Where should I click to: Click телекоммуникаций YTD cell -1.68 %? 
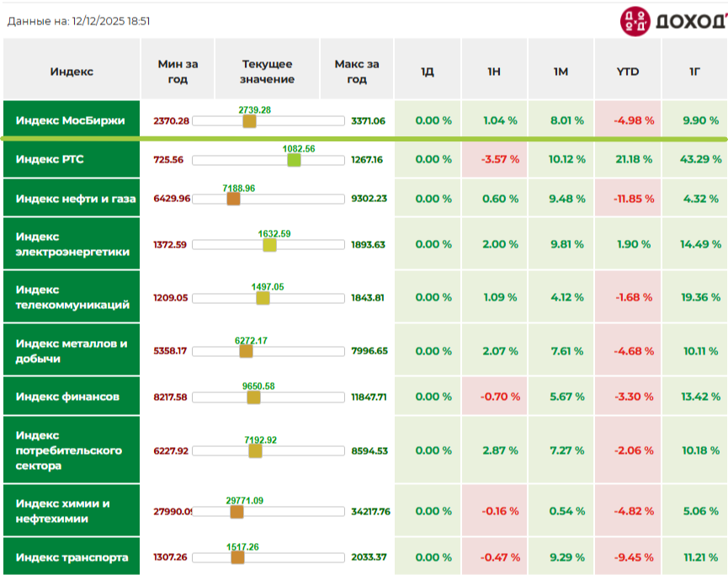coord(628,297)
